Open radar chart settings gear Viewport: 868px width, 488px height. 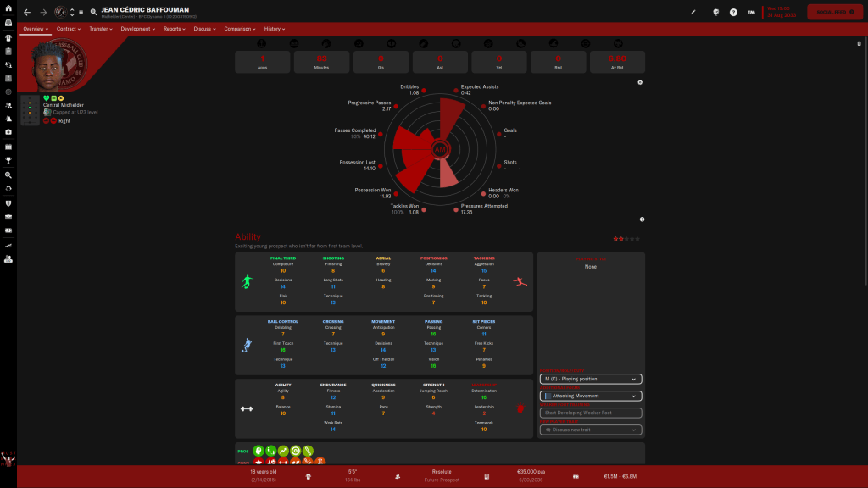tap(640, 82)
